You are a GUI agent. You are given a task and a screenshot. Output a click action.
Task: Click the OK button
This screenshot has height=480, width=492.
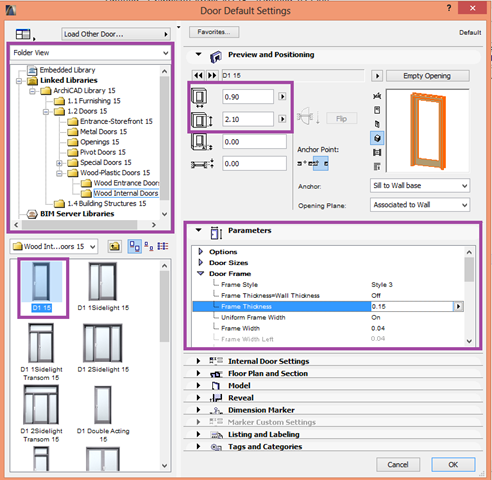coord(453,465)
